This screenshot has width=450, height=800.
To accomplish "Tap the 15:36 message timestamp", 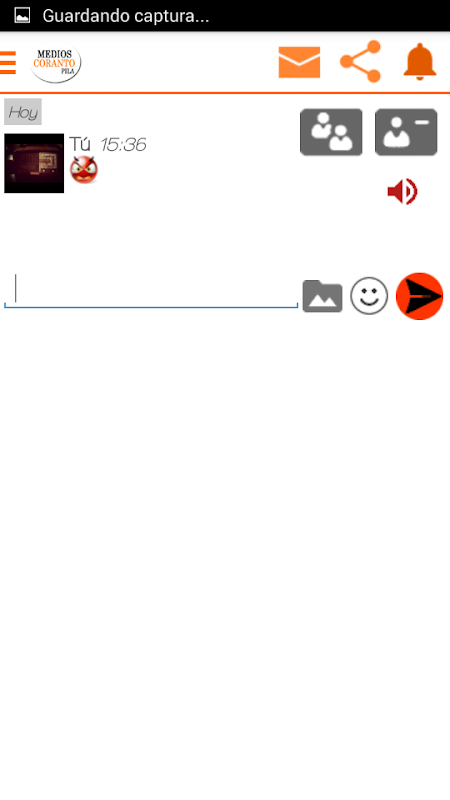I will click(x=123, y=145).
